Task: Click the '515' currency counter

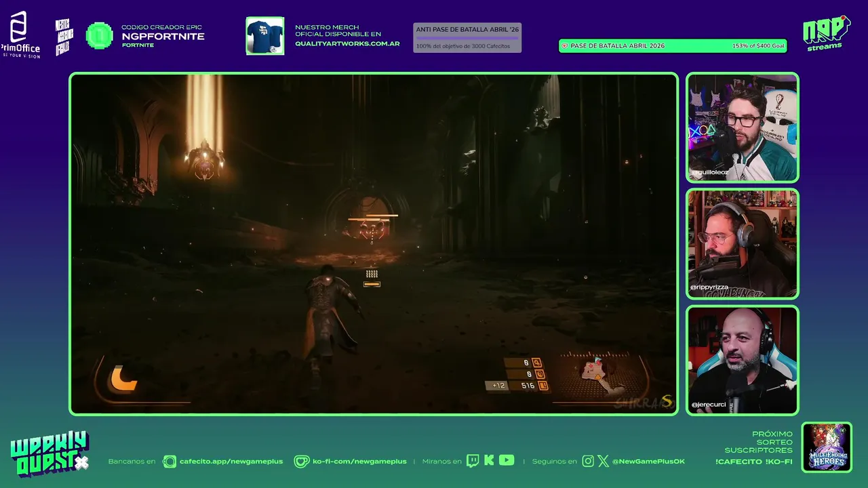Action: 528,386
